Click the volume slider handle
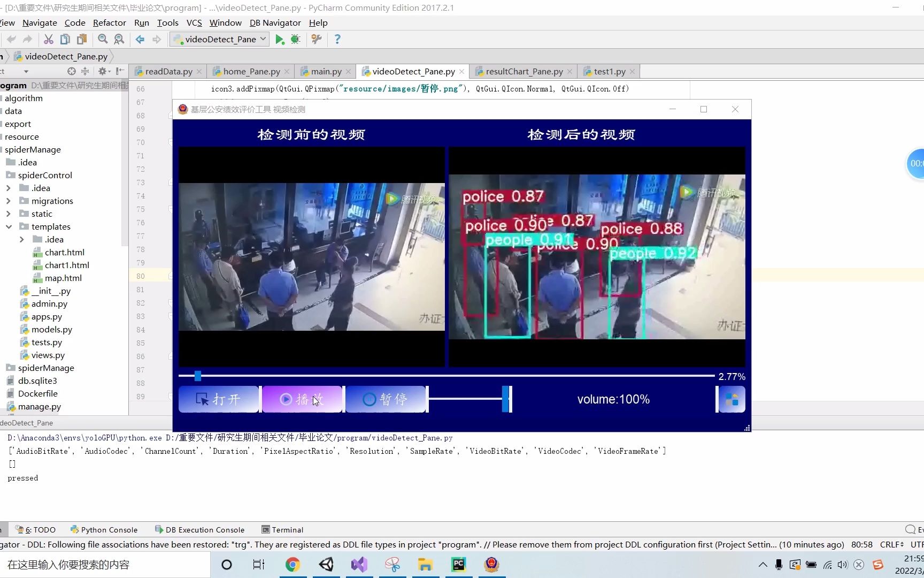 [505, 399]
